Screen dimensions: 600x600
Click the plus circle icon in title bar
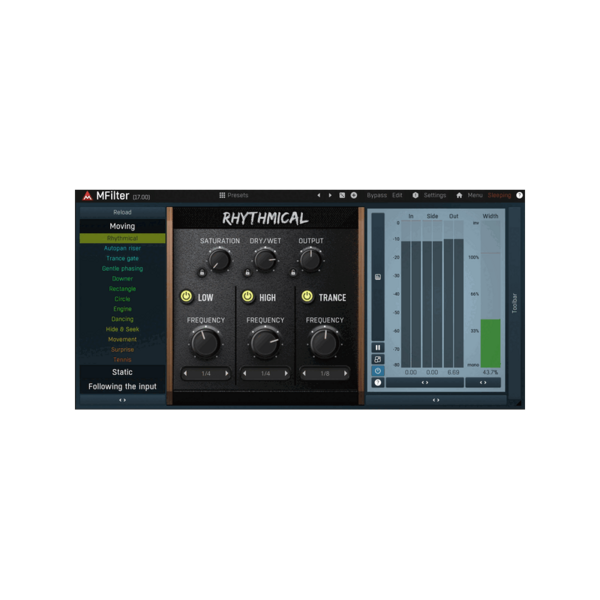tap(354, 196)
